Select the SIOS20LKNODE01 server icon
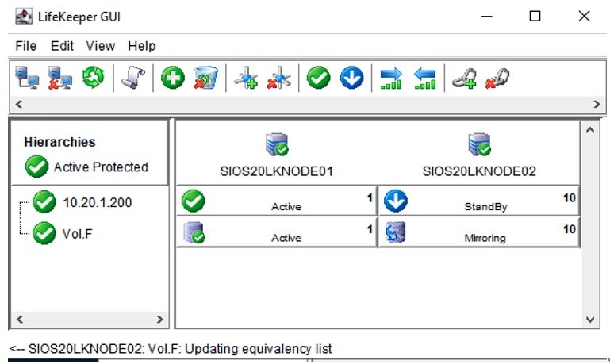Viewport: 610px width, 364px height. tap(277, 144)
